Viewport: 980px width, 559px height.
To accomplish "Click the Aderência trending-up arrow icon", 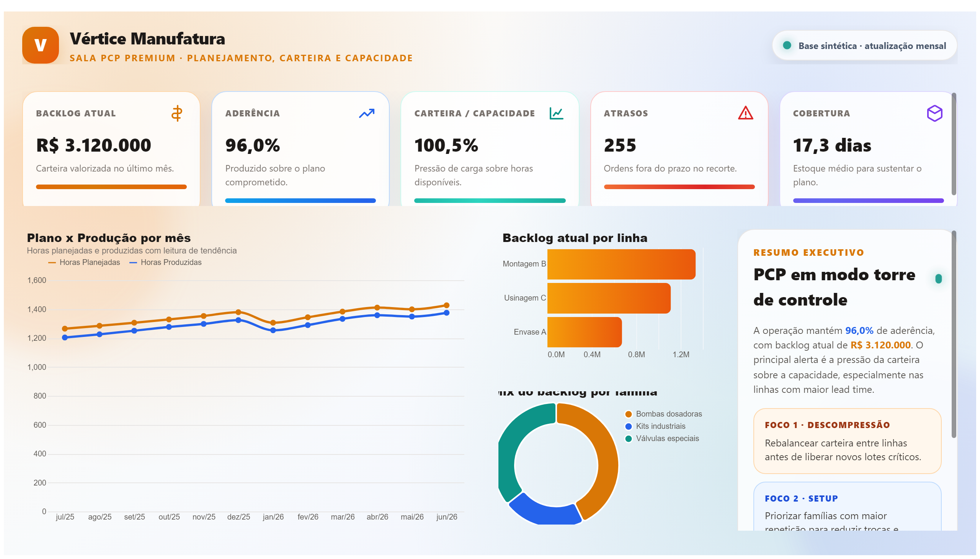I will 366,113.
